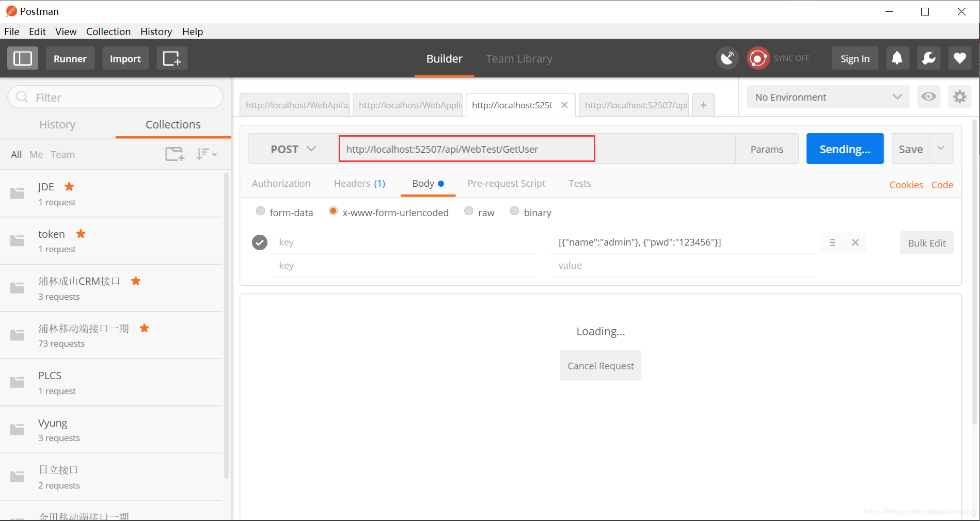Open row options menu icon for key
980x521 pixels.
pyautogui.click(x=832, y=242)
